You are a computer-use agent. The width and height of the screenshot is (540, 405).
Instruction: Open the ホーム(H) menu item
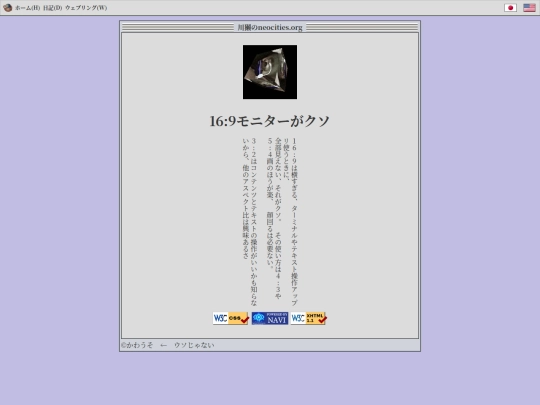[28, 8]
